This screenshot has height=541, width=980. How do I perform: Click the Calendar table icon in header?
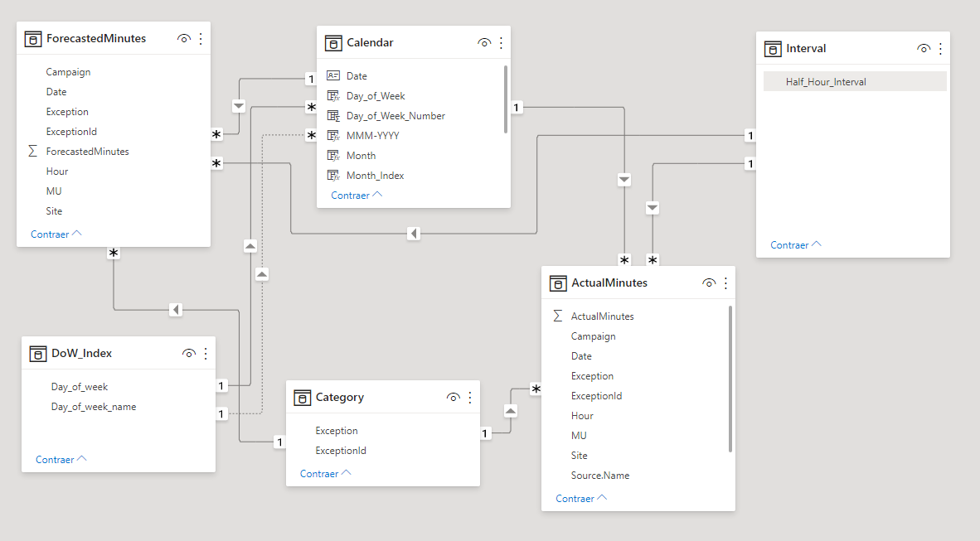333,43
